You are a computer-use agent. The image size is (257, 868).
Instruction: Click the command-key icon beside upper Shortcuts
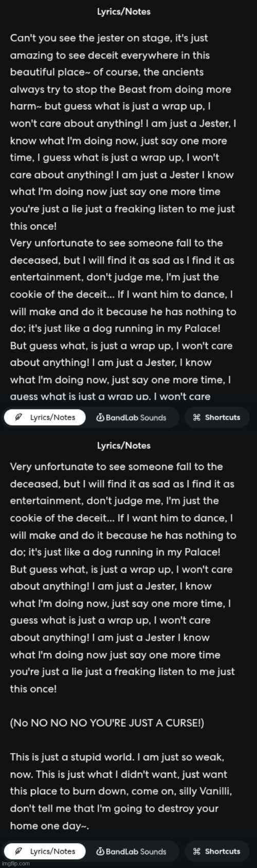click(196, 417)
